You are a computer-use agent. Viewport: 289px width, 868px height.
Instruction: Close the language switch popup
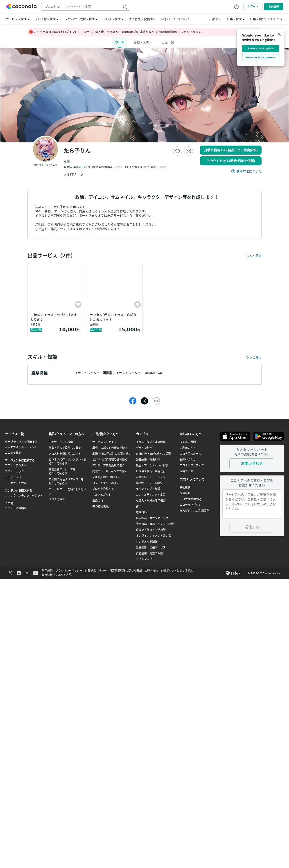tap(279, 34)
